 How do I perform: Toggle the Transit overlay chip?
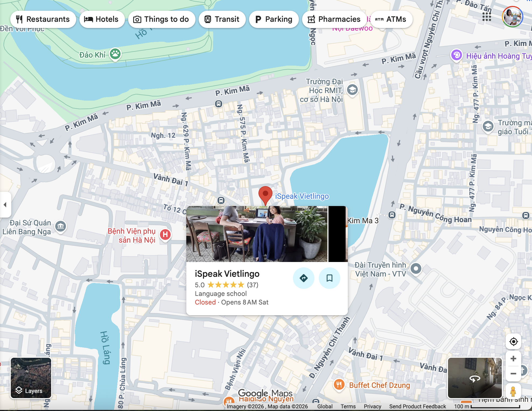222,19
